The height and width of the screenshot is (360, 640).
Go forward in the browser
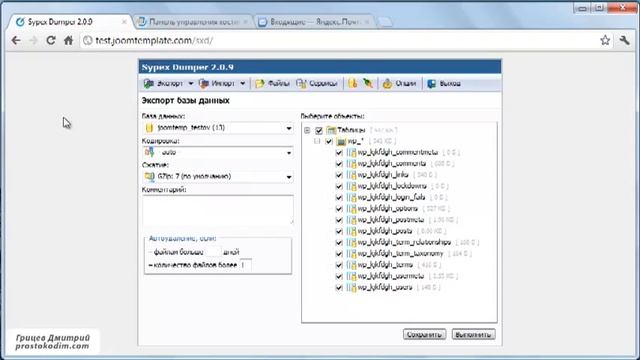(x=33, y=40)
